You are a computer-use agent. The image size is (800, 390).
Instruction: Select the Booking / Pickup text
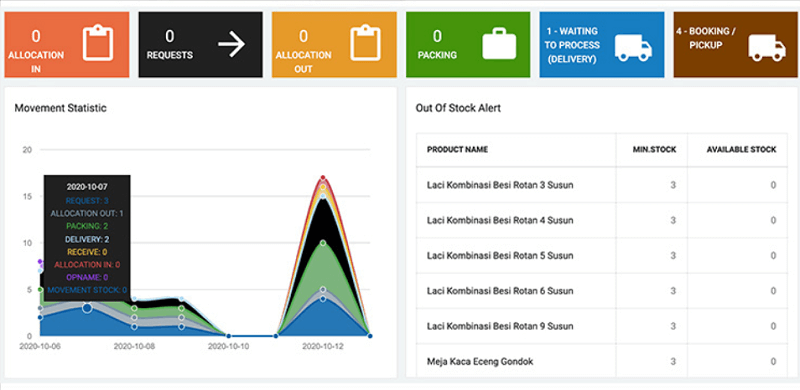pyautogui.click(x=706, y=38)
